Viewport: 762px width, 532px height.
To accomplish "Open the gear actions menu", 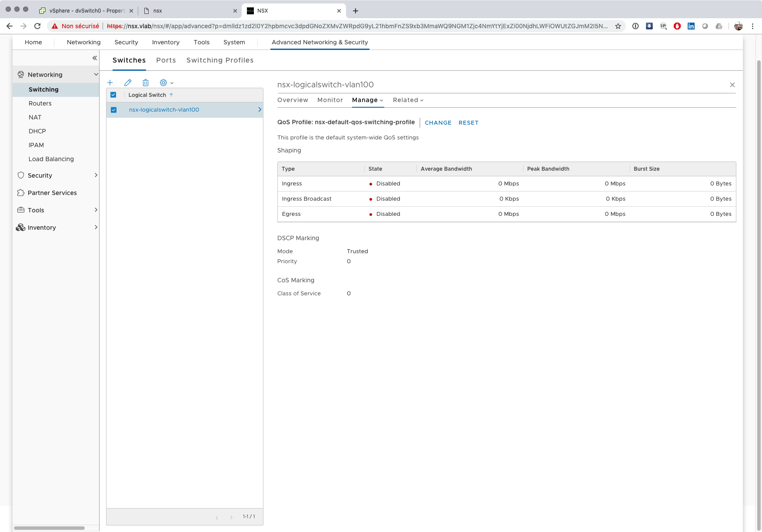I will click(x=166, y=83).
